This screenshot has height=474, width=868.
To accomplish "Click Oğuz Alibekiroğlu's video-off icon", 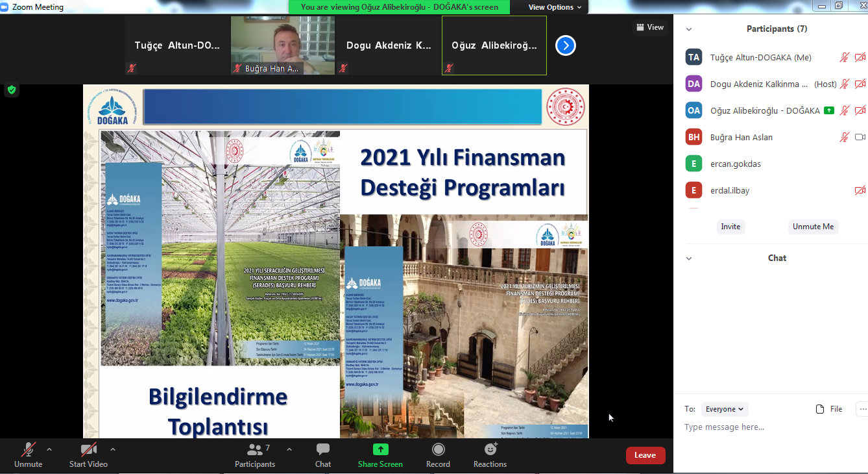I will click(860, 110).
